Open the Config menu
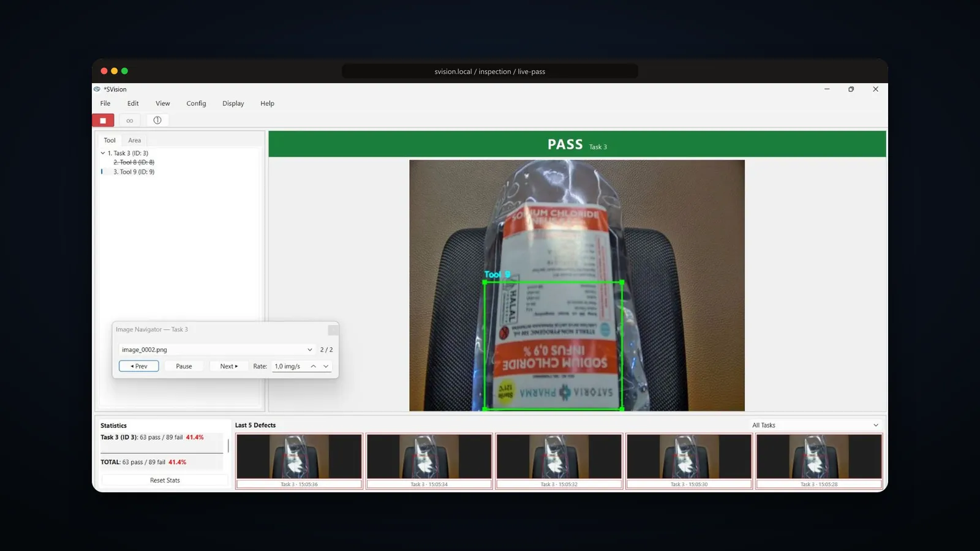980x551 pixels. point(196,103)
